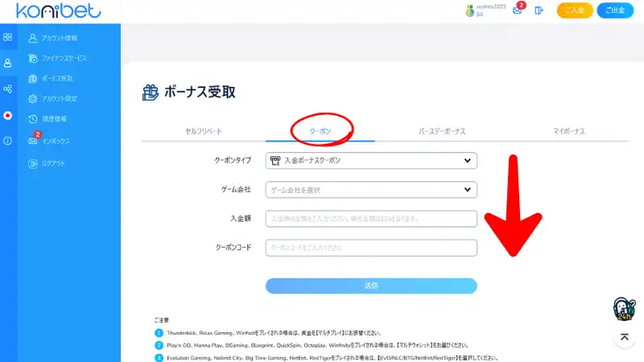Click the logout door icon in header
This screenshot has height=362, width=644.
click(x=539, y=10)
